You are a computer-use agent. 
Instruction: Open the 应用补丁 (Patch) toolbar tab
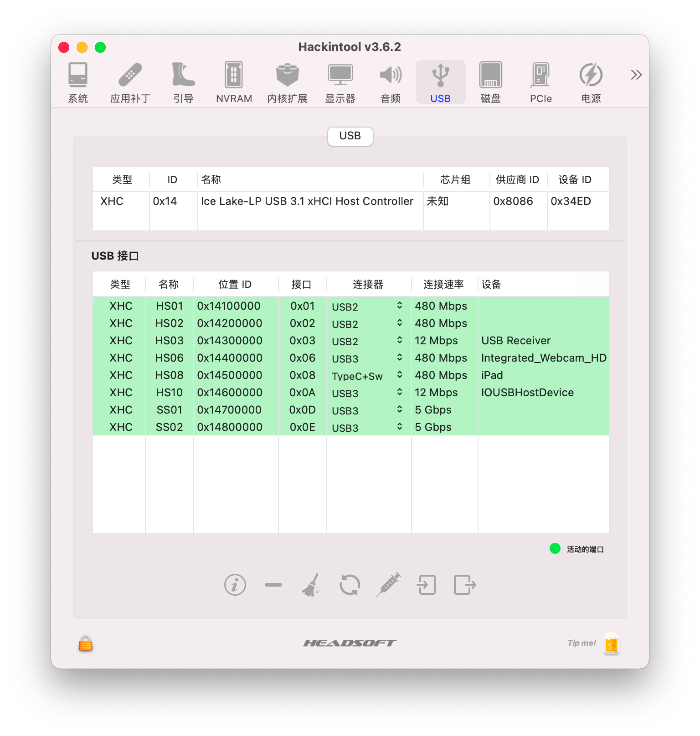[x=130, y=82]
